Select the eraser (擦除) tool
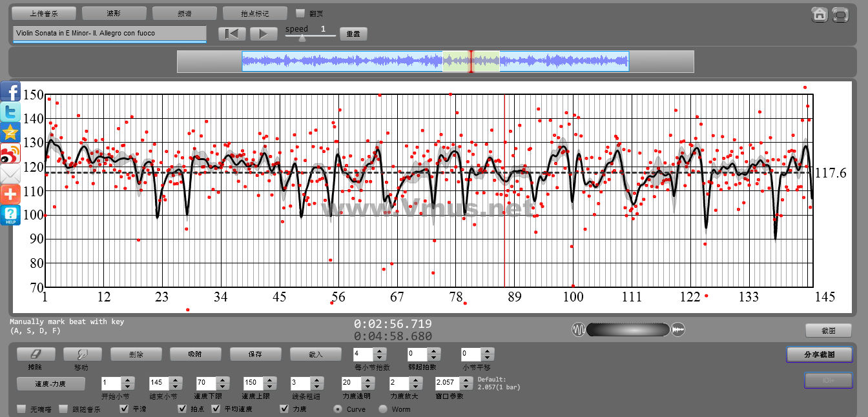Viewport: 868px width, 417px height. pos(36,354)
